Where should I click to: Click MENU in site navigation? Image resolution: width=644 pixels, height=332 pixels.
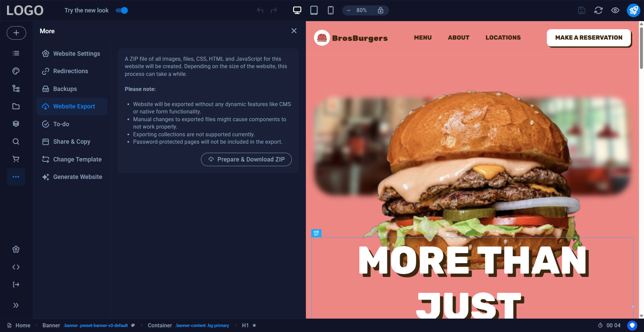[423, 38]
